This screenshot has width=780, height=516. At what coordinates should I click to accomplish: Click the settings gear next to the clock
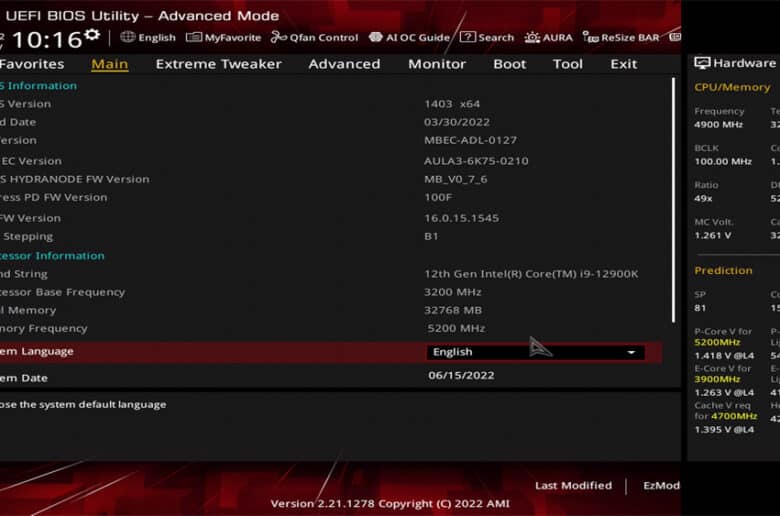(92, 35)
